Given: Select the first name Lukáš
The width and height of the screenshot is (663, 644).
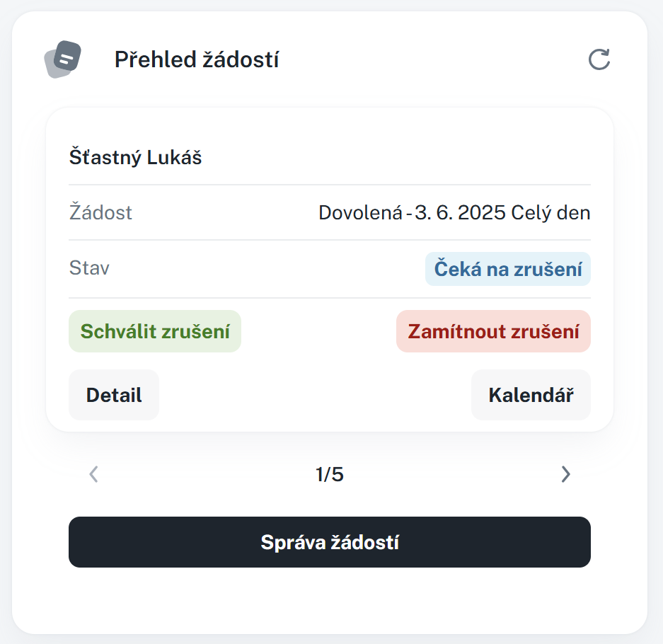Looking at the screenshot, I should tap(174, 157).
